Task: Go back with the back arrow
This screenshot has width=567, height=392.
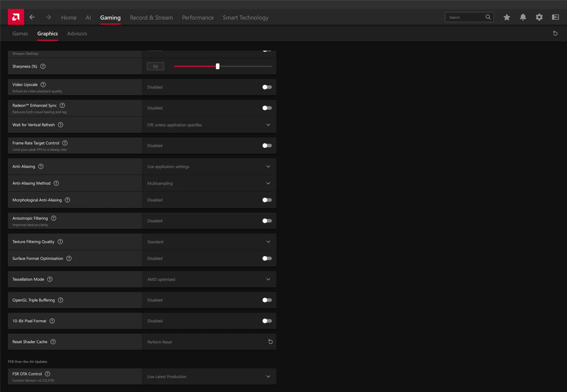Action: click(32, 17)
